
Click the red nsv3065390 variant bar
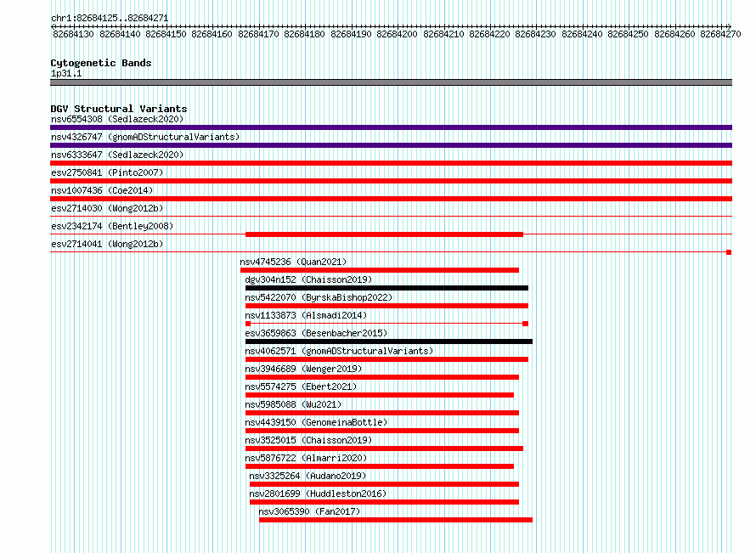pos(396,520)
